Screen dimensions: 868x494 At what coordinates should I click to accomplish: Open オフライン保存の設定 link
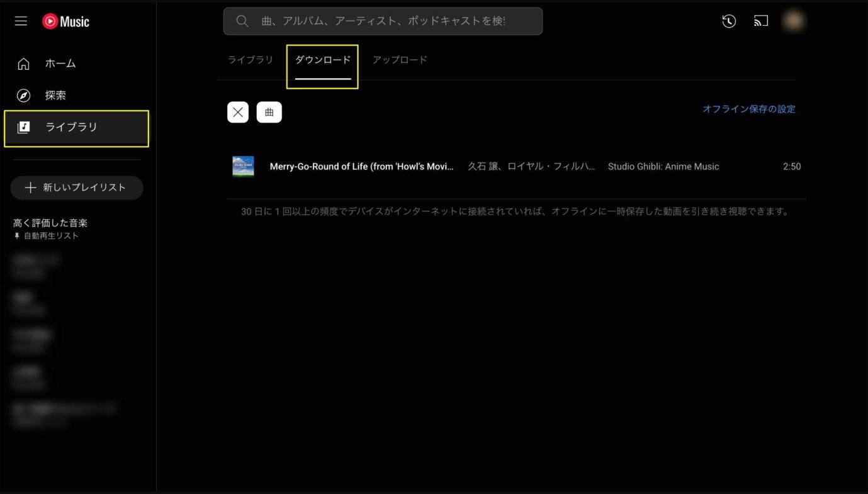pyautogui.click(x=749, y=109)
